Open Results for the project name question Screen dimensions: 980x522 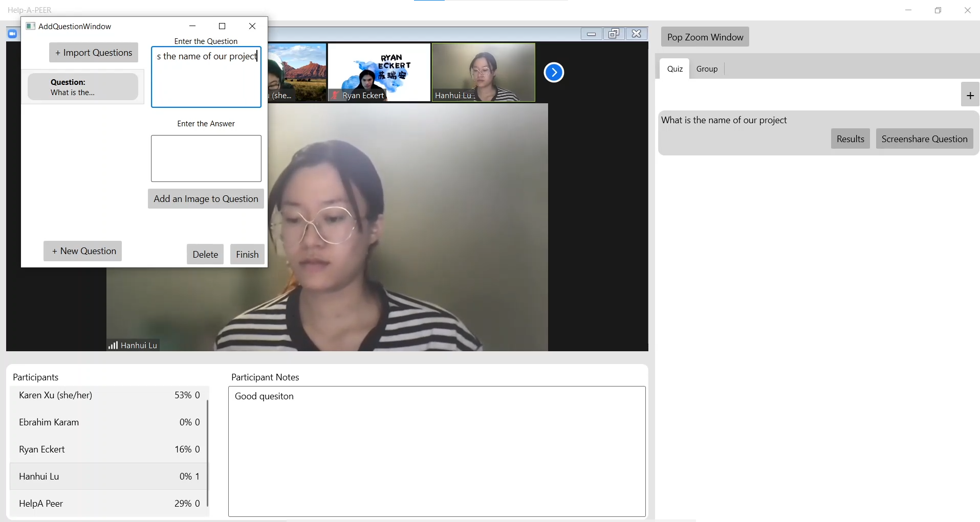pos(850,139)
